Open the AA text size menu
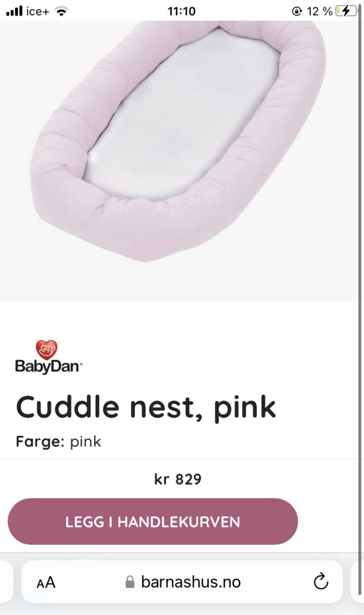 pos(46,582)
